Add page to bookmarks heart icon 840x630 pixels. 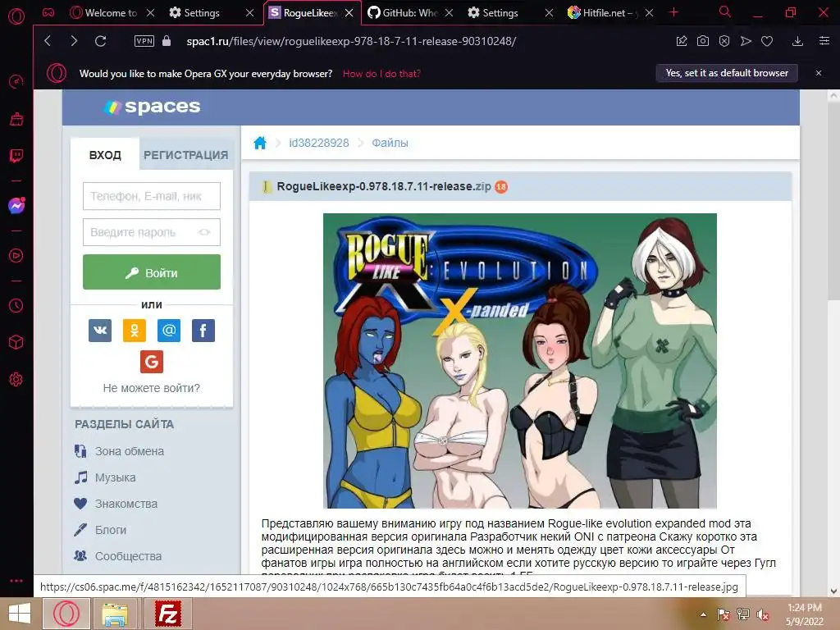(x=767, y=41)
